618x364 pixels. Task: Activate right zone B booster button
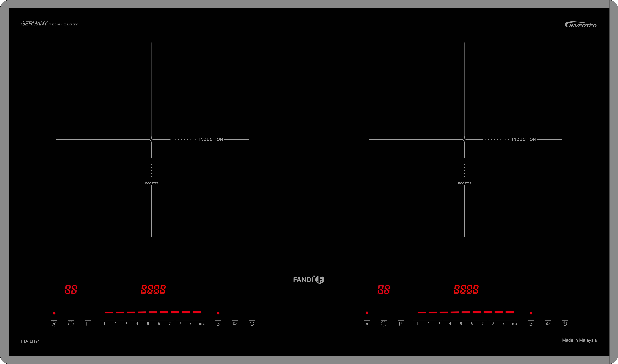coord(531,324)
